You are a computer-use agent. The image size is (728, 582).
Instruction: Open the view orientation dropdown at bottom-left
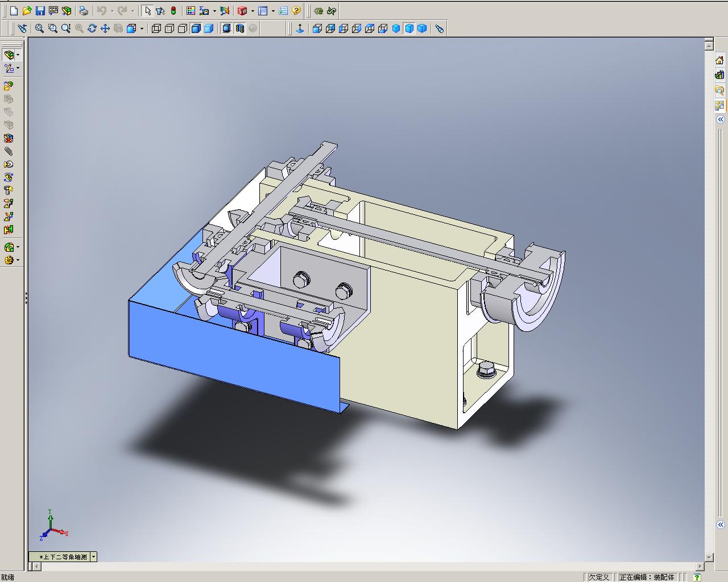pos(94,557)
